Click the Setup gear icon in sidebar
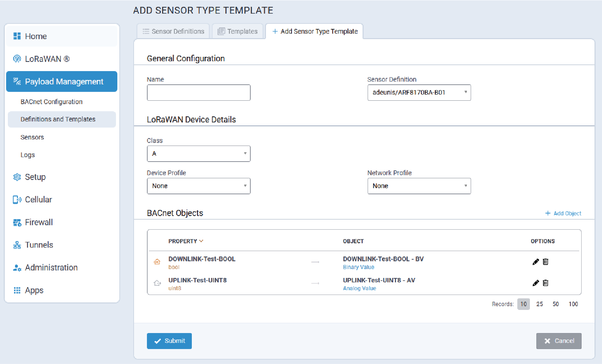The image size is (602, 364). pos(17,177)
